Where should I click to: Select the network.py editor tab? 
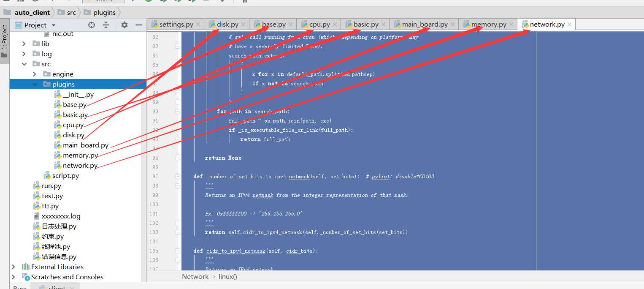[547, 25]
